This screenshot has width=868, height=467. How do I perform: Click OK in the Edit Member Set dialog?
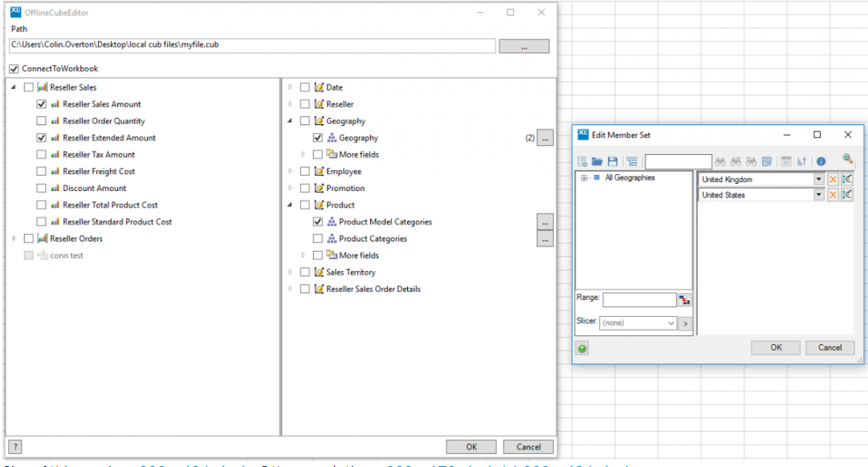coord(775,347)
